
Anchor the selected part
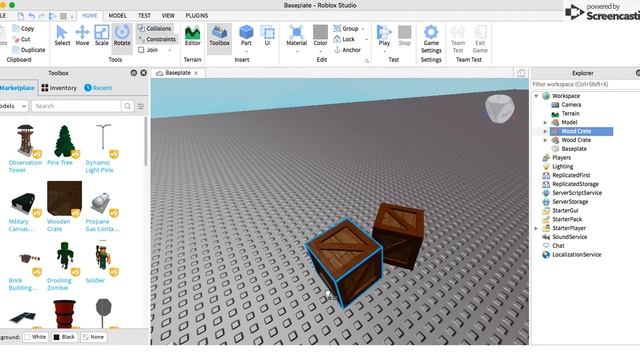pyautogui.click(x=347, y=50)
